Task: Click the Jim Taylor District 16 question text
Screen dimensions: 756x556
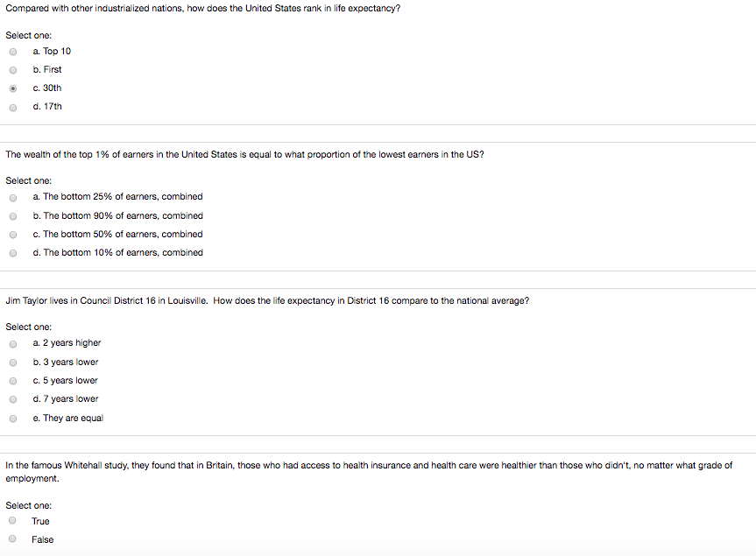Action: click(x=267, y=300)
